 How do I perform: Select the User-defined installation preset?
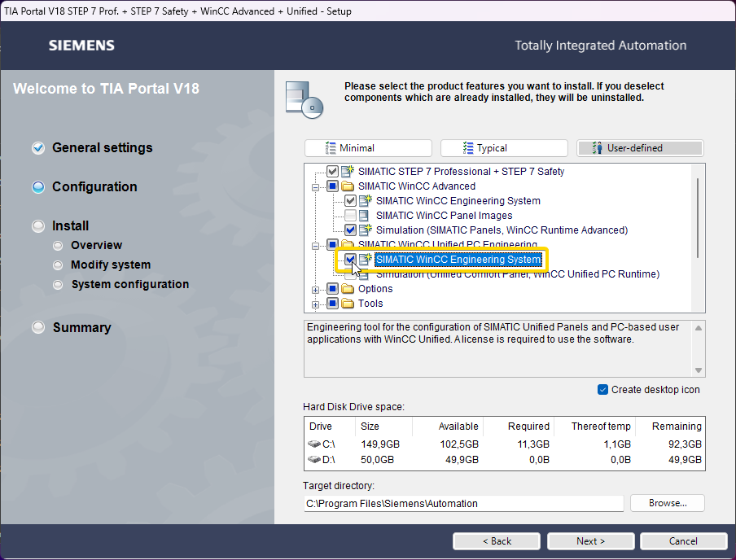click(640, 148)
